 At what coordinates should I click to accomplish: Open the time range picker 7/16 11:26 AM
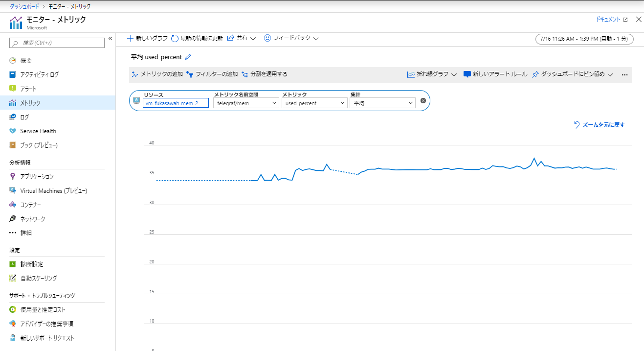585,39
